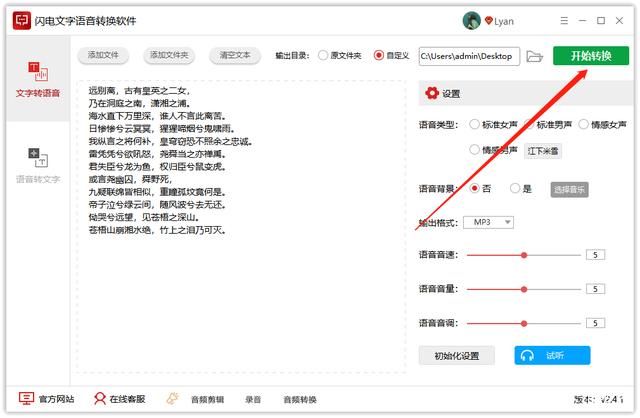The width and height of the screenshot is (640, 418).
Task: Select the 文字转语音 sidebar tab
Action: [x=38, y=80]
